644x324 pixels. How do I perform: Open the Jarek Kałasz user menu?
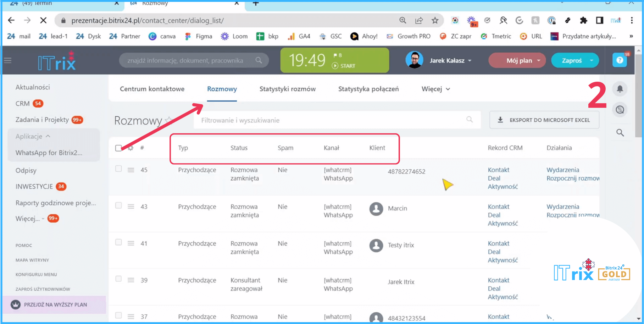[450, 61]
